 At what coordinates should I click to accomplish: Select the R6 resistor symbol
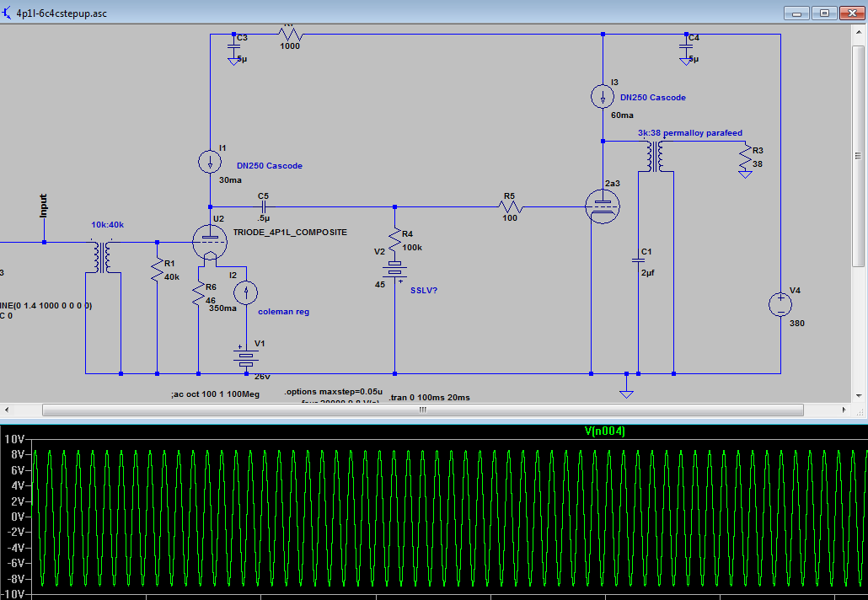[198, 293]
